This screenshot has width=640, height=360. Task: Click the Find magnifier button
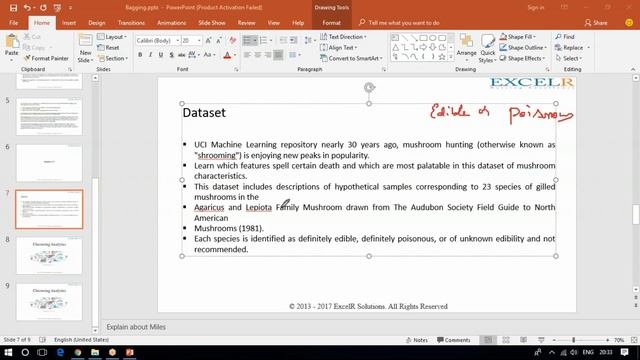tap(565, 37)
